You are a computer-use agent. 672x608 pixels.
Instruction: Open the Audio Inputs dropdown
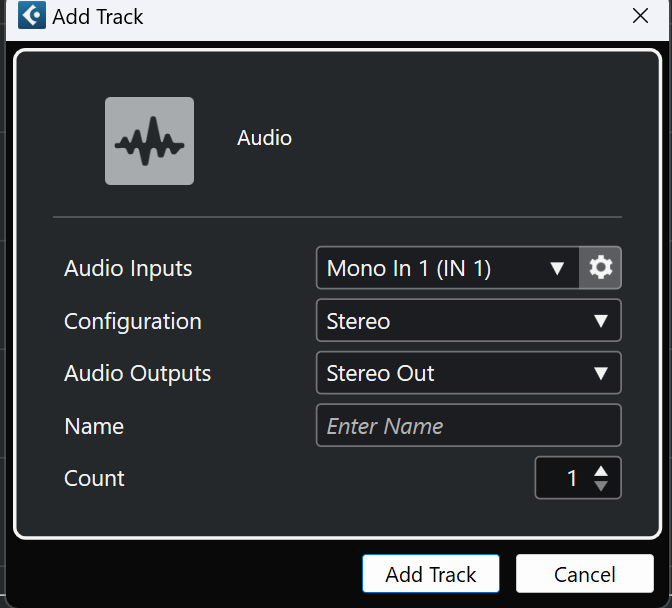coord(447,268)
